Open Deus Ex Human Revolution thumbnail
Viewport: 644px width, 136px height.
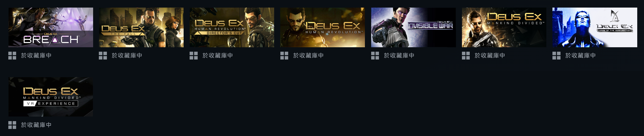pos(323,27)
